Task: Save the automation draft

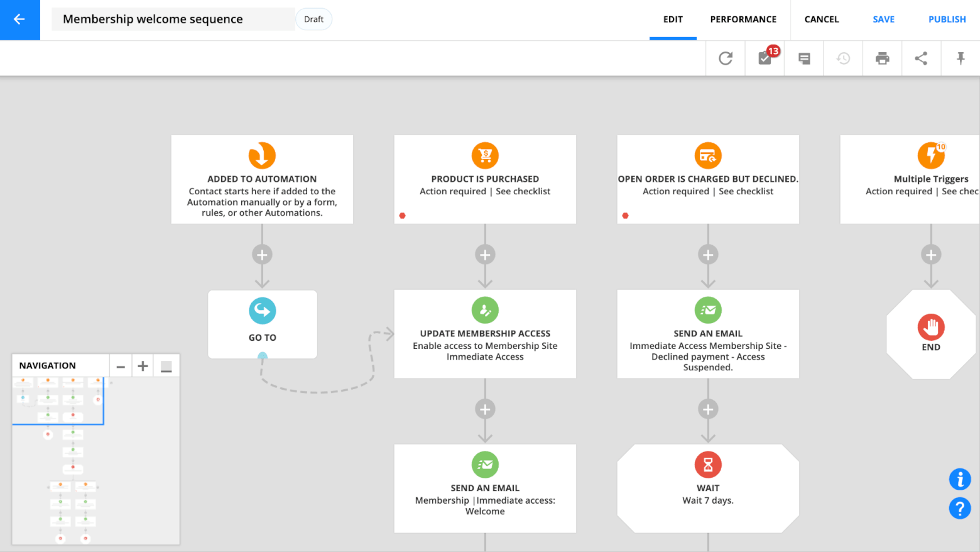Action: pyautogui.click(x=883, y=19)
